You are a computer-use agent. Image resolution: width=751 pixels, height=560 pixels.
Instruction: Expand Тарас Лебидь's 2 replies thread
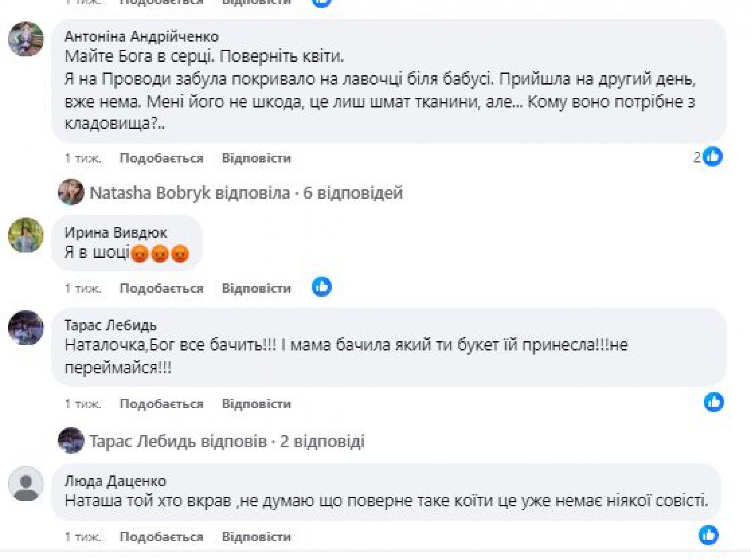pos(227,441)
